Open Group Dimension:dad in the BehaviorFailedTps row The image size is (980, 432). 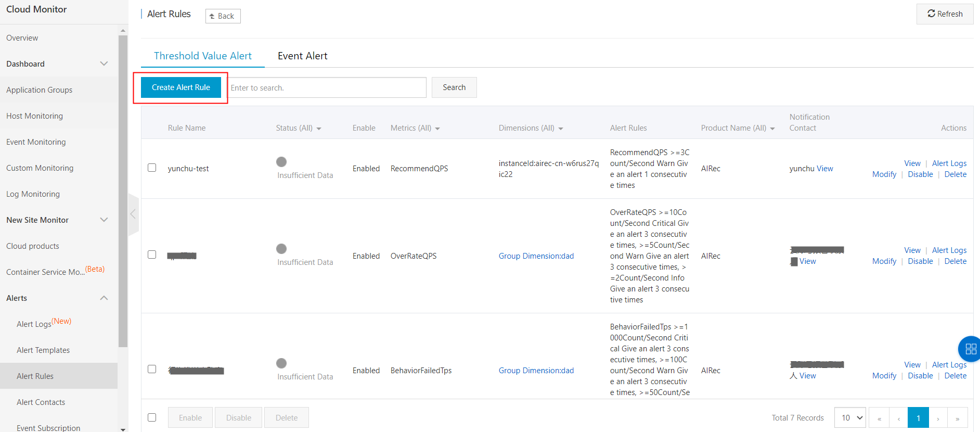(536, 371)
